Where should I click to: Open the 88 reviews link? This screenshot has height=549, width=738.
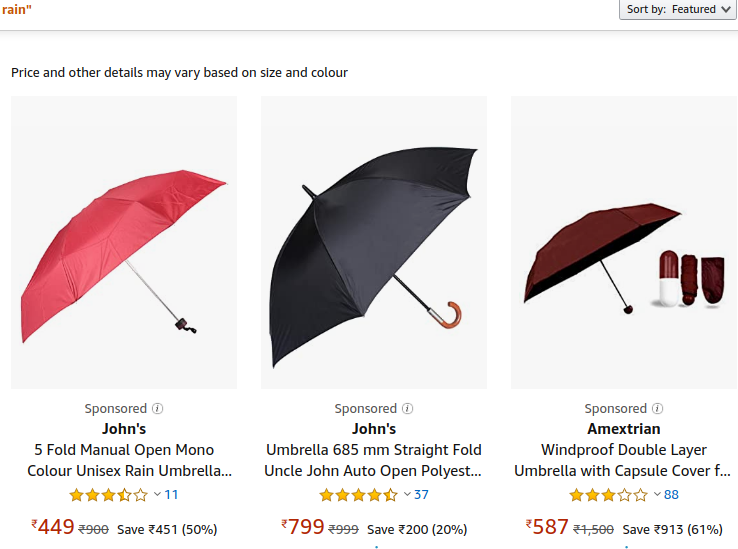pos(671,495)
